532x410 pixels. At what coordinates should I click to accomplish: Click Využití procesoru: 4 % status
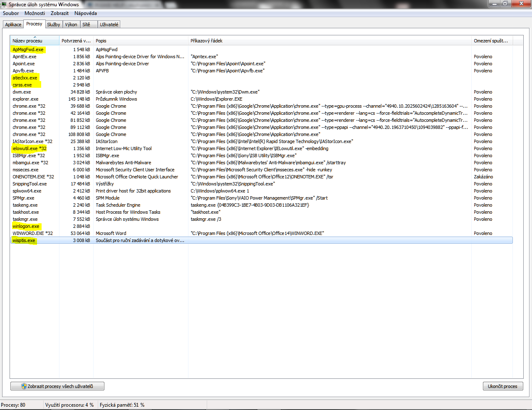click(x=69, y=405)
